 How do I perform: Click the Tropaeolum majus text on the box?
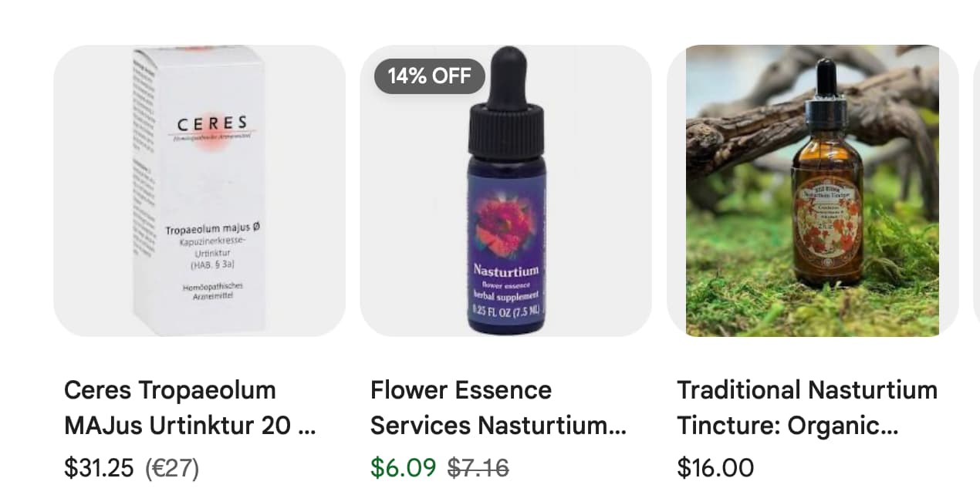tap(212, 230)
